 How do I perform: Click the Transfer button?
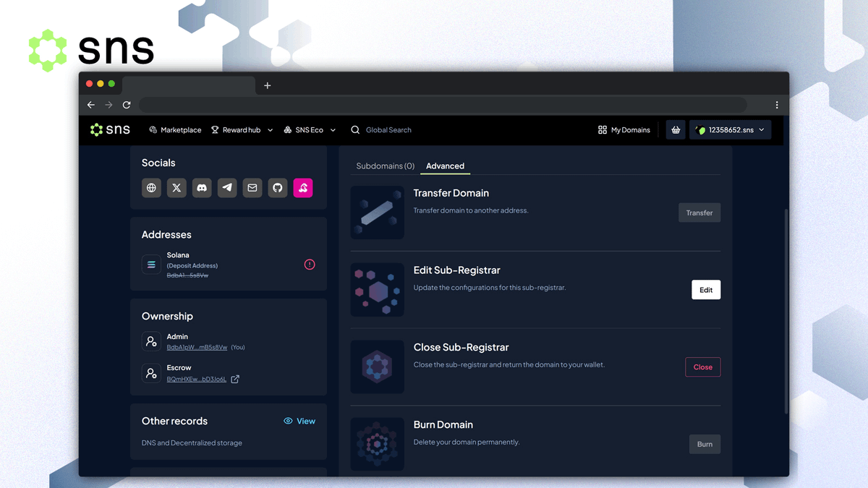[x=699, y=213]
